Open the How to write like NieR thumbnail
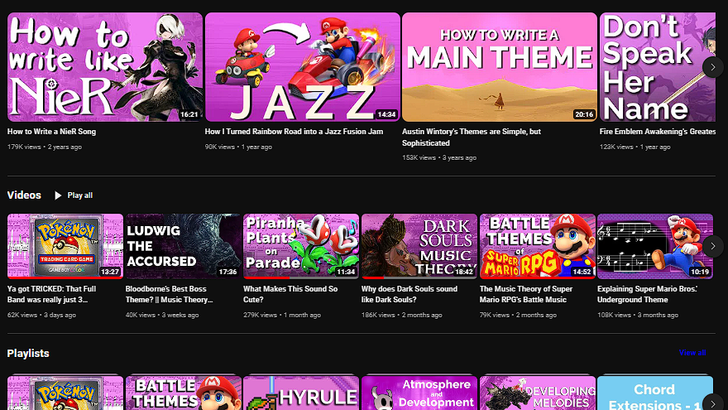 click(x=104, y=67)
